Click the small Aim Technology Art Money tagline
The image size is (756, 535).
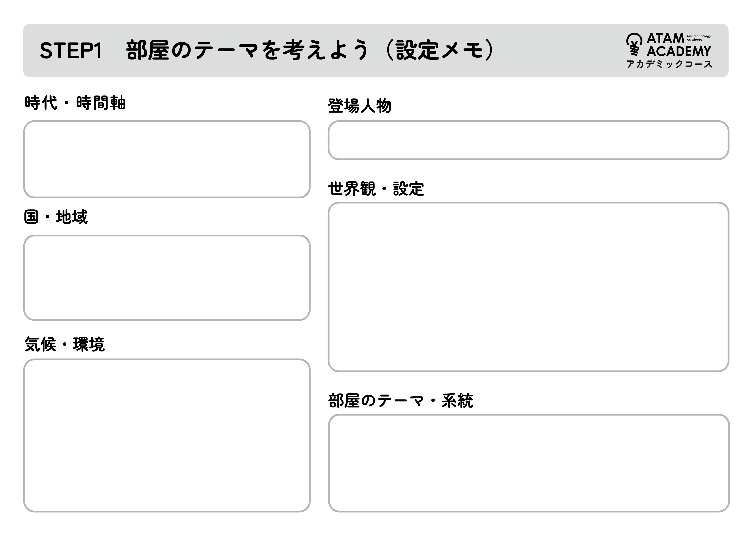coord(698,38)
